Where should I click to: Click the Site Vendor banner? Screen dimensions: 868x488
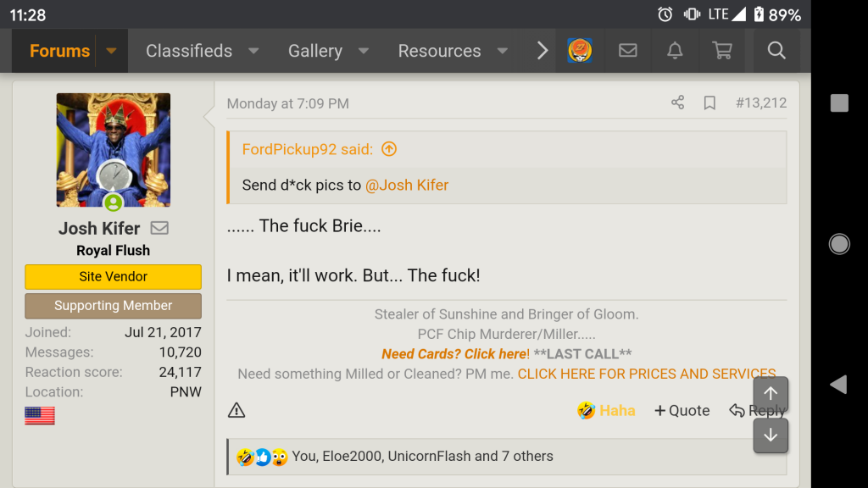tap(113, 277)
